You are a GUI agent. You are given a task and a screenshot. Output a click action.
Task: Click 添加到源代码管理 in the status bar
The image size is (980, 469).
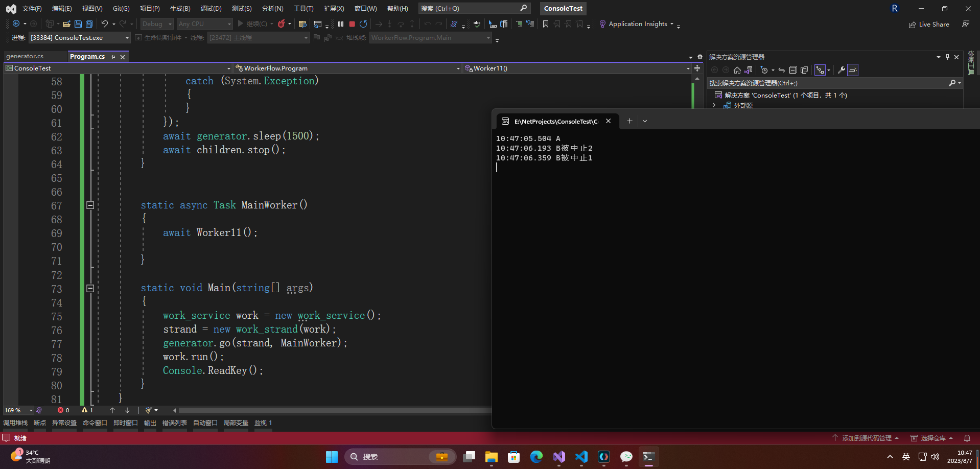click(x=866, y=438)
